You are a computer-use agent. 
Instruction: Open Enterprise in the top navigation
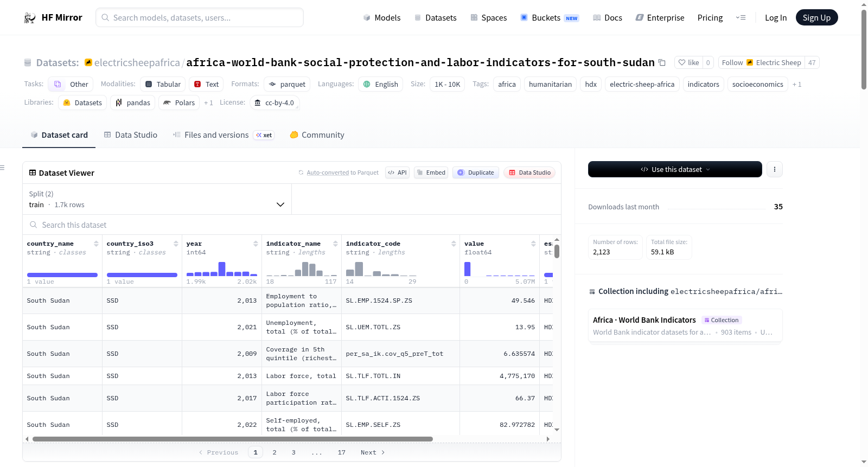(x=660, y=18)
